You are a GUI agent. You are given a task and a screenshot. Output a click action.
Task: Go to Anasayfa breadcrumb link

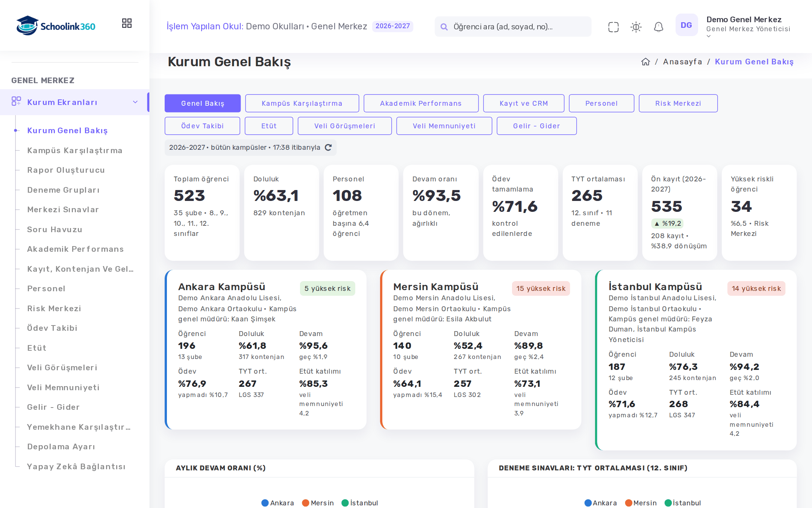(682, 62)
